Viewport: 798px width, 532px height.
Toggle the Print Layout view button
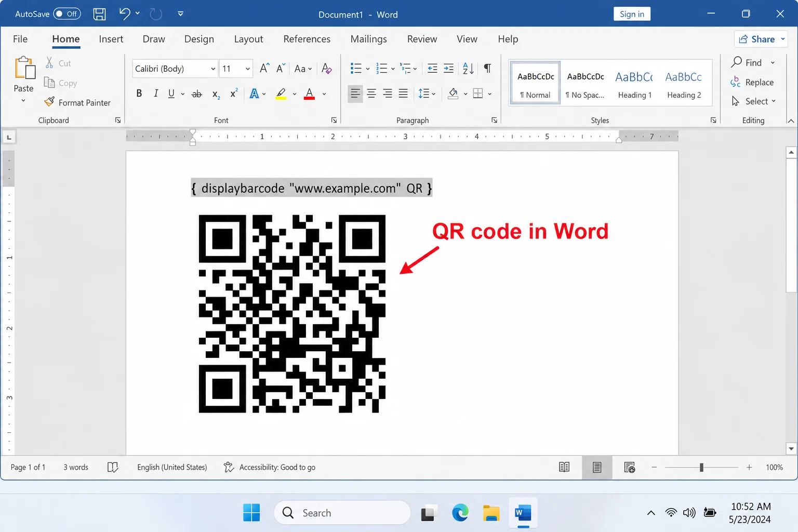[x=597, y=467]
